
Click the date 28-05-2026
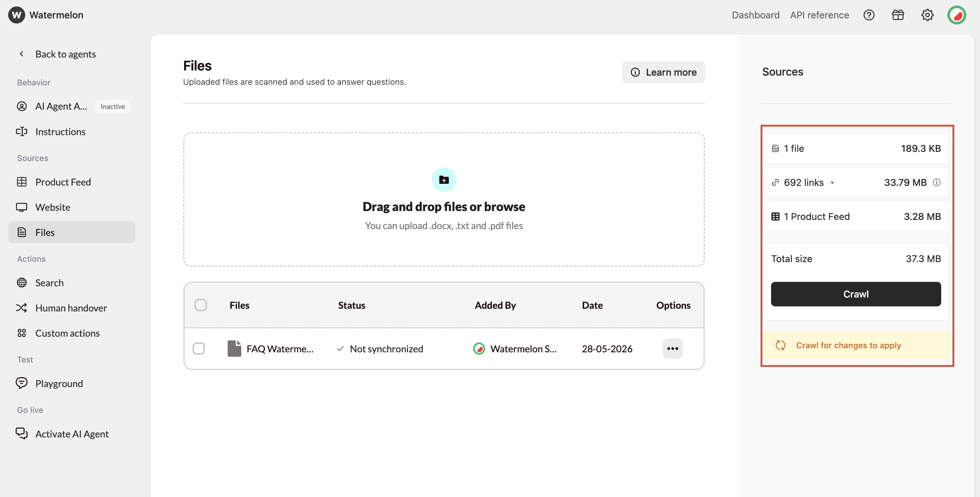click(607, 349)
